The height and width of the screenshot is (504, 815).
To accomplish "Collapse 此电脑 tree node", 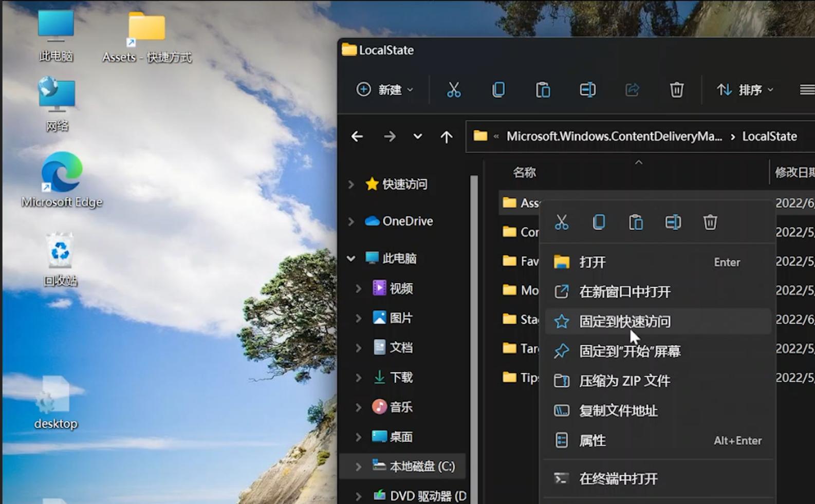I will point(351,258).
